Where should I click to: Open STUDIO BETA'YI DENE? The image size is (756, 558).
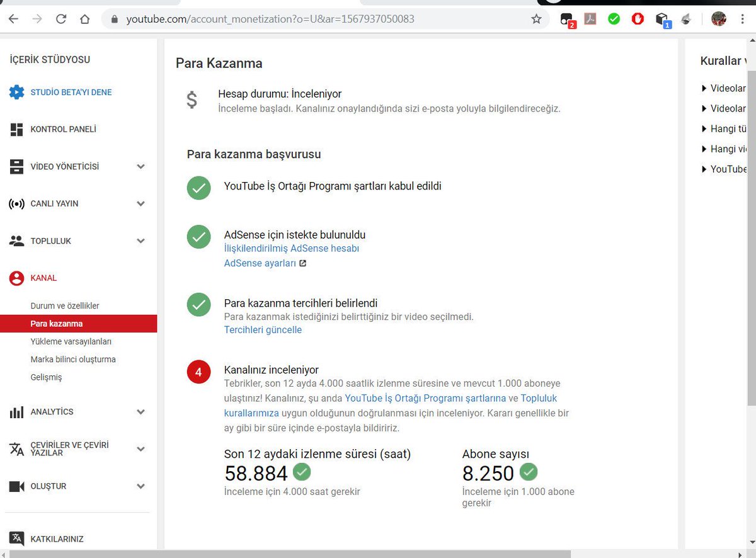[x=71, y=92]
